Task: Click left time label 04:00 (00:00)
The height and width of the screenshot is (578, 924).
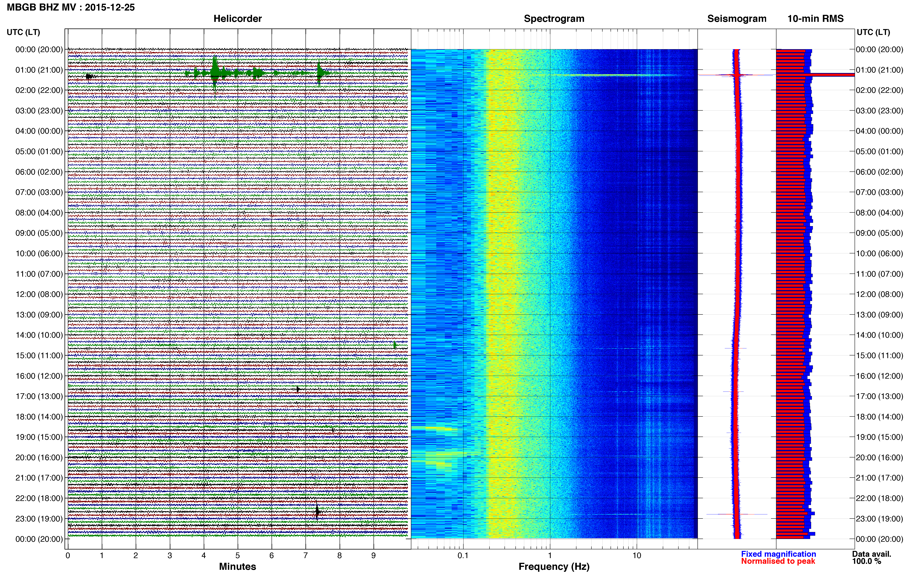Action: [x=39, y=131]
